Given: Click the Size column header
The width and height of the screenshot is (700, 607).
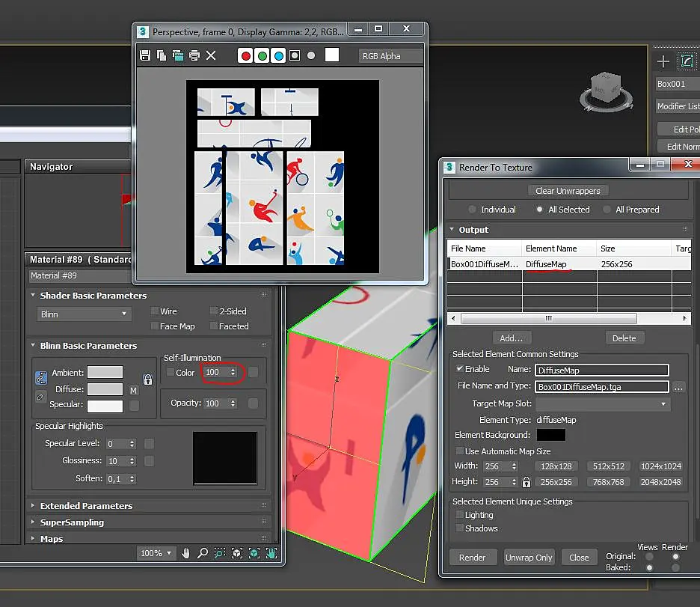Looking at the screenshot, I should click(634, 248).
